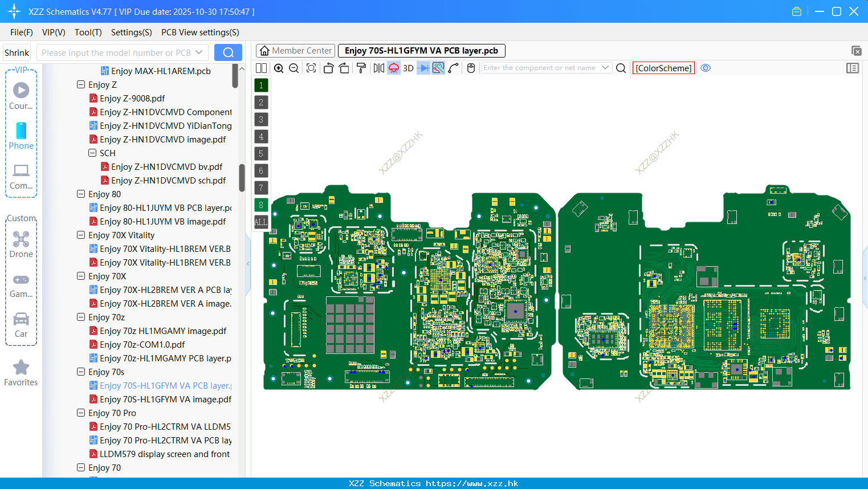Zoom in on the PCB view
The width and height of the screenshot is (868, 489).
[x=279, y=68]
